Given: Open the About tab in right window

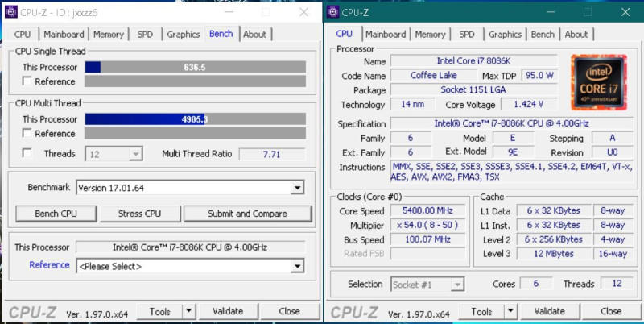Looking at the screenshot, I should click(576, 35).
